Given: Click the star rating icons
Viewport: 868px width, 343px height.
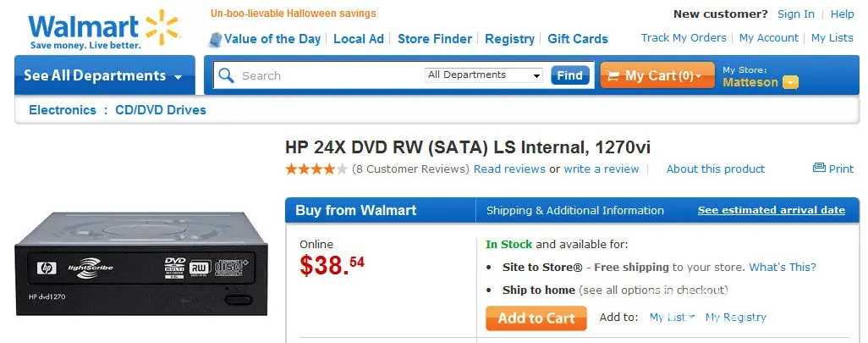Looking at the screenshot, I should tap(316, 169).
